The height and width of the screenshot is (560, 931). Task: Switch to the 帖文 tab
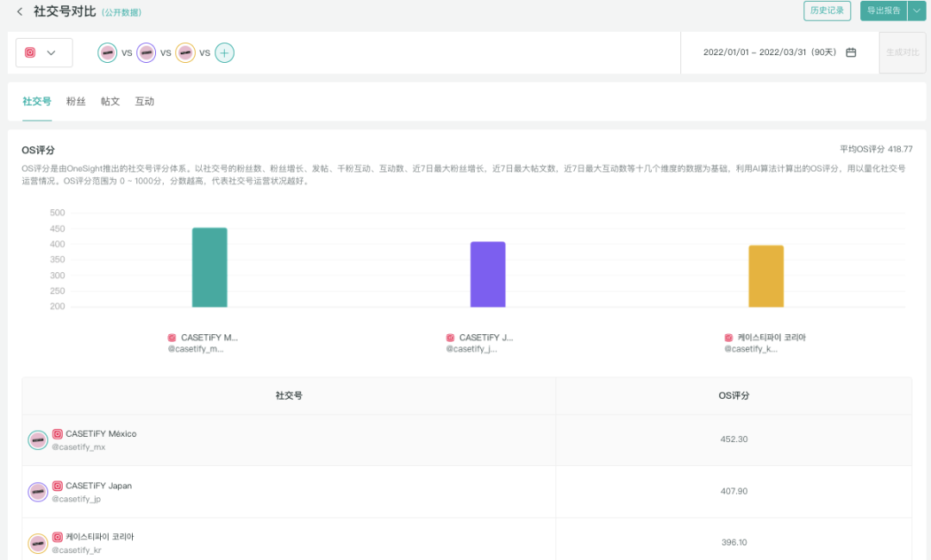[x=109, y=102]
